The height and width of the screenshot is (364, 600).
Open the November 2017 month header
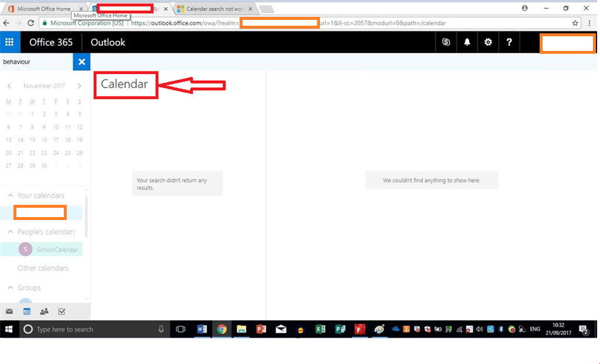tap(44, 86)
